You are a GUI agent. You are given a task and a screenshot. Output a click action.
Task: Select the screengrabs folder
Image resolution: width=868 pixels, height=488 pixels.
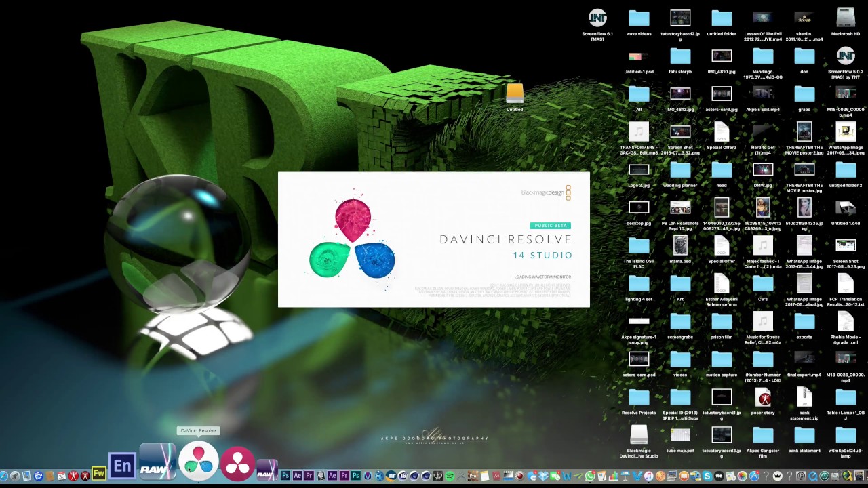[680, 326]
